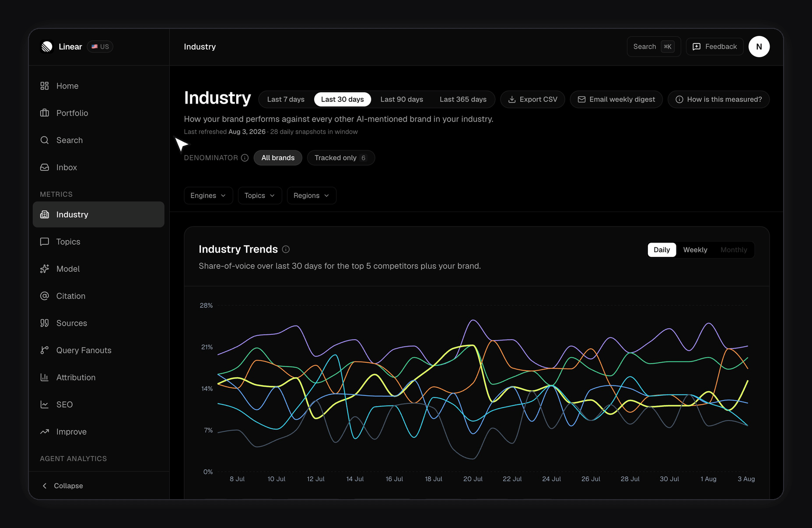Select the Last 365 days range

463,100
